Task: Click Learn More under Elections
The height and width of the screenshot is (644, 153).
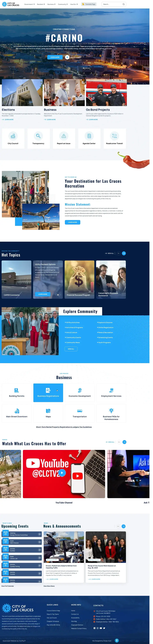Action: click(8, 120)
